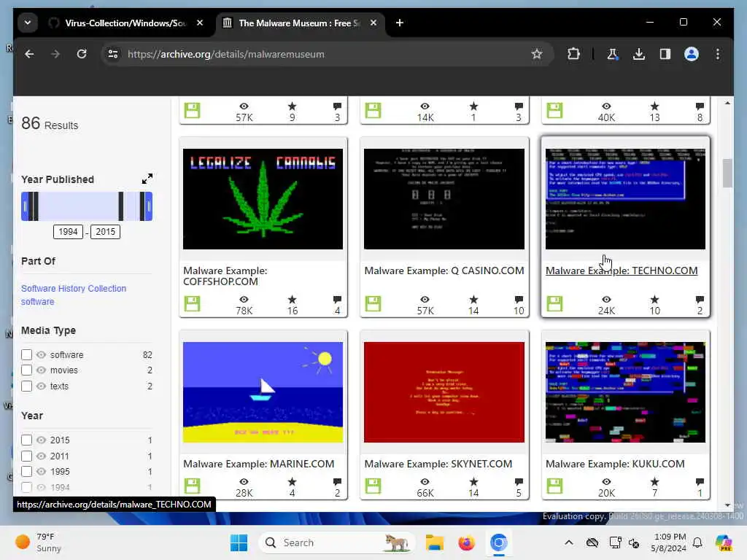Click the views eye on TECHNO.COM card
Screen dimensions: 747x560
606,300
